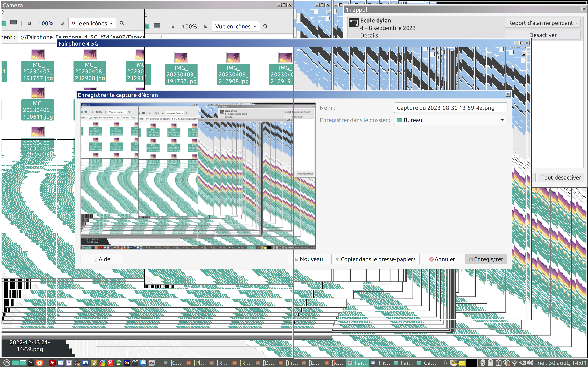Click 'Copier dans le presse-papiers' button
This screenshot has width=588, height=367.
pyautogui.click(x=375, y=259)
